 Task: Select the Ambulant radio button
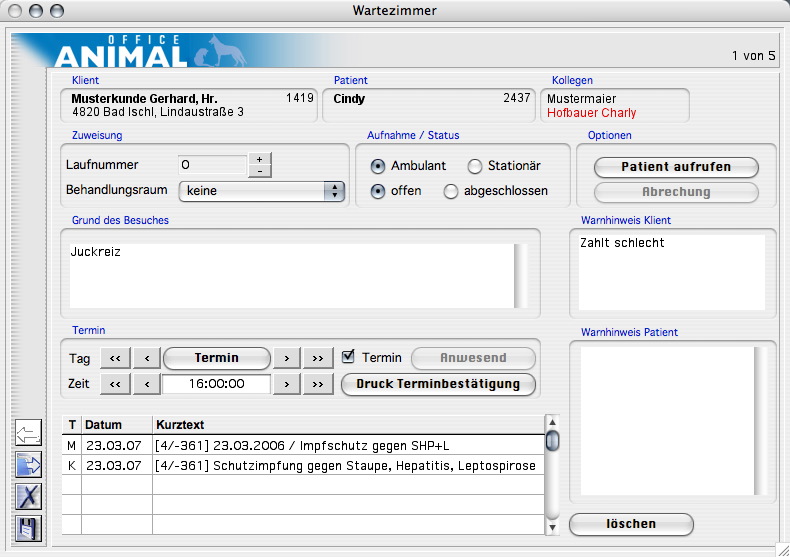click(x=378, y=166)
